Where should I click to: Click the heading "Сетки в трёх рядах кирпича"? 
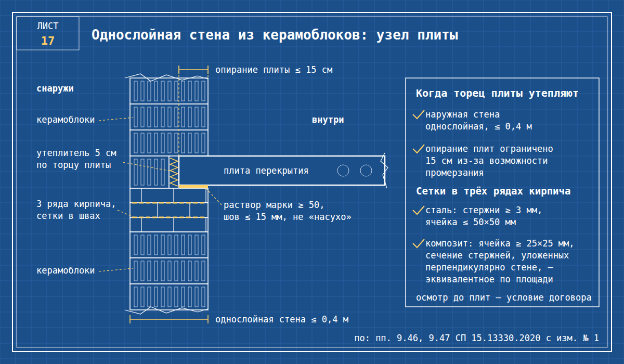(x=493, y=191)
